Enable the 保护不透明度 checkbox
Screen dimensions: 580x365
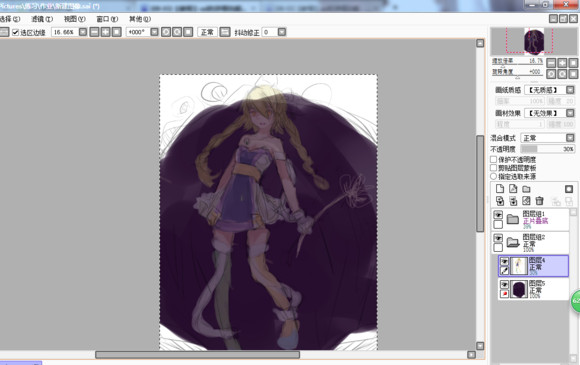point(493,159)
